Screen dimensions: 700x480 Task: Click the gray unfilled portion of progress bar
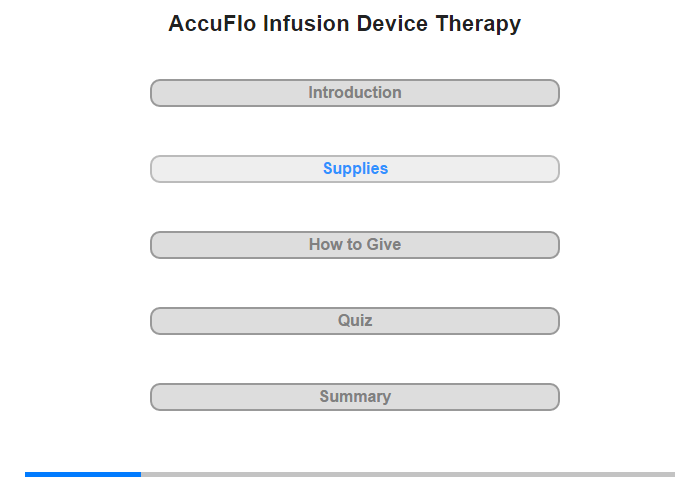[x=408, y=474]
